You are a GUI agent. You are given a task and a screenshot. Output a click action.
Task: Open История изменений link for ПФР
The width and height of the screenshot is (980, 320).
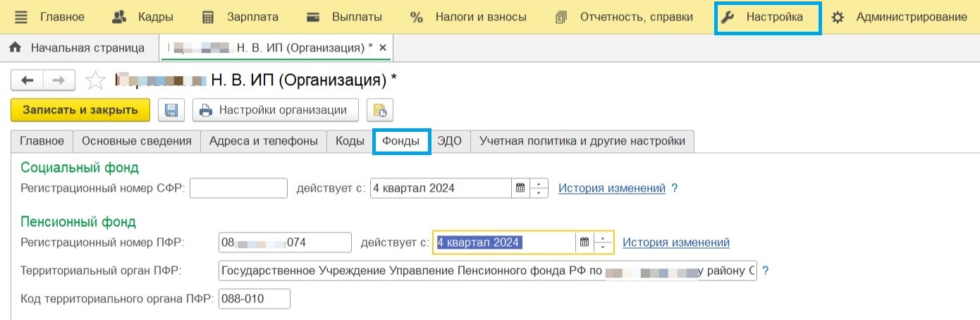click(676, 242)
